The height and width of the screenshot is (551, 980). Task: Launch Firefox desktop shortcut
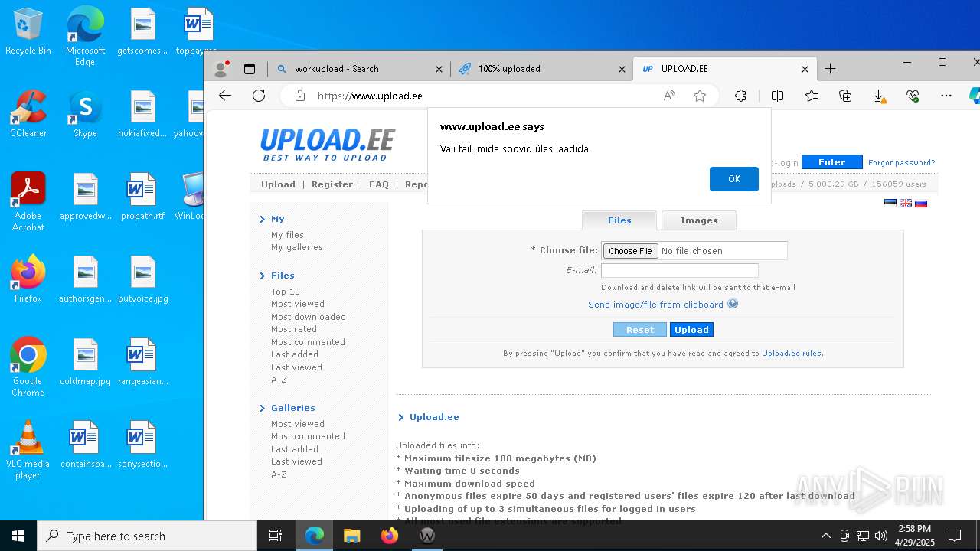click(x=28, y=279)
